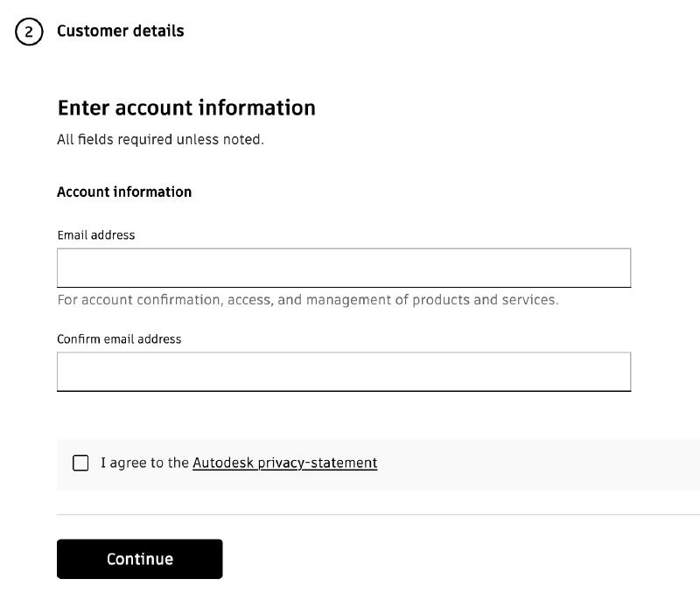The height and width of the screenshot is (607, 700).
Task: Click the Email address input field
Action: (343, 268)
